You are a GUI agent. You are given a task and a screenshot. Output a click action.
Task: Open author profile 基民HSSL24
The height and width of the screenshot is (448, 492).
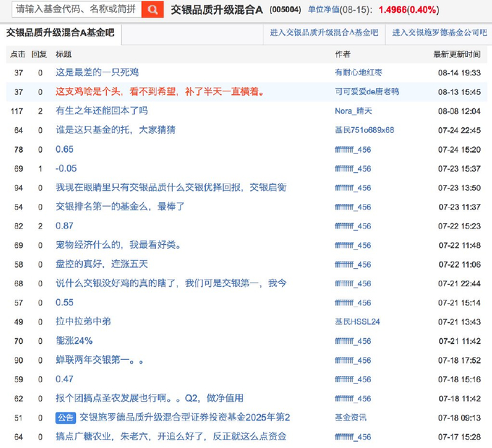(357, 322)
